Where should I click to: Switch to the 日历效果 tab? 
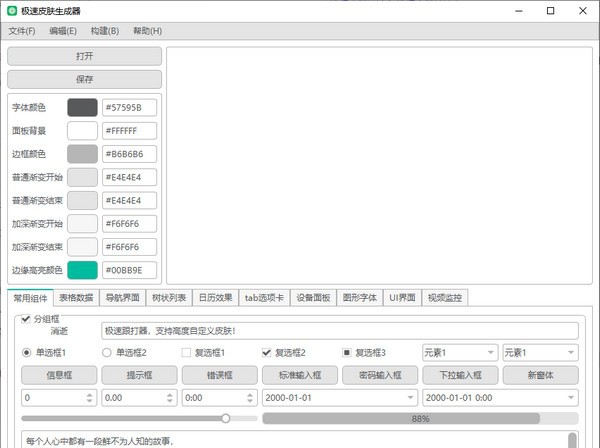pos(215,298)
